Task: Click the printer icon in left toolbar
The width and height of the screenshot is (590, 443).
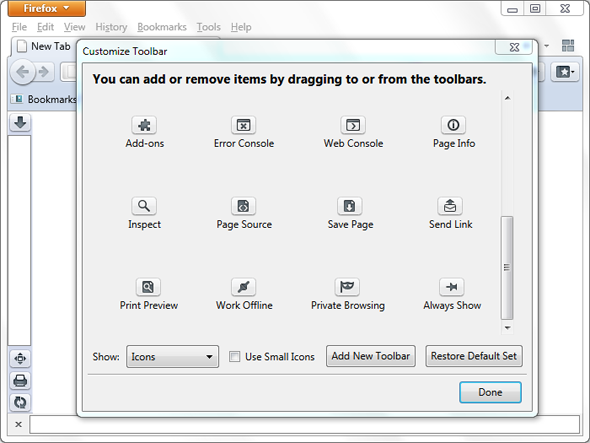Action: point(20,381)
